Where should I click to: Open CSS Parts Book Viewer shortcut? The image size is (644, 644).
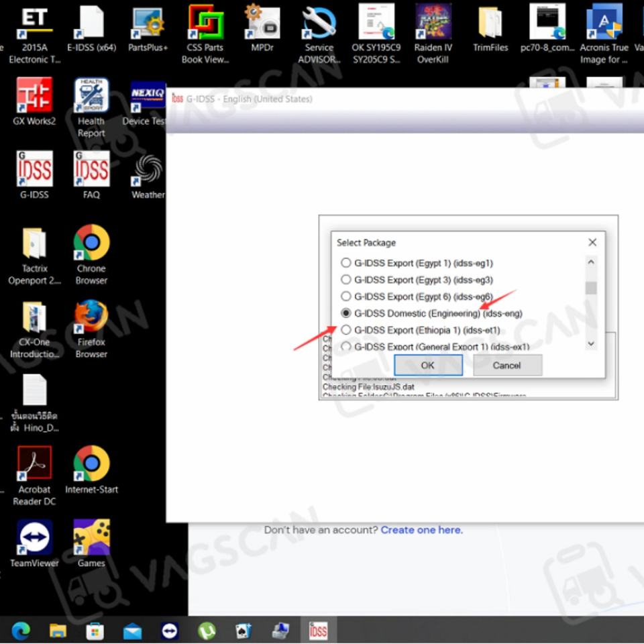point(205,36)
